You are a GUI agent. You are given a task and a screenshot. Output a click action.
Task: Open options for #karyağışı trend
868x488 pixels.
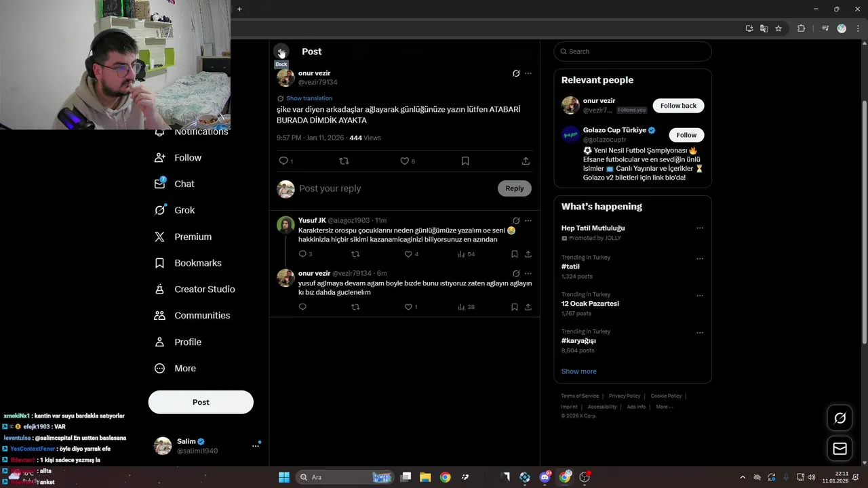pyautogui.click(x=700, y=333)
